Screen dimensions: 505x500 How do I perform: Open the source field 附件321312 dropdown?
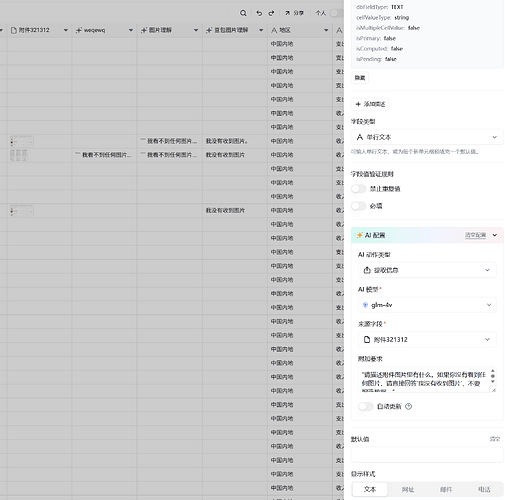coord(427,339)
